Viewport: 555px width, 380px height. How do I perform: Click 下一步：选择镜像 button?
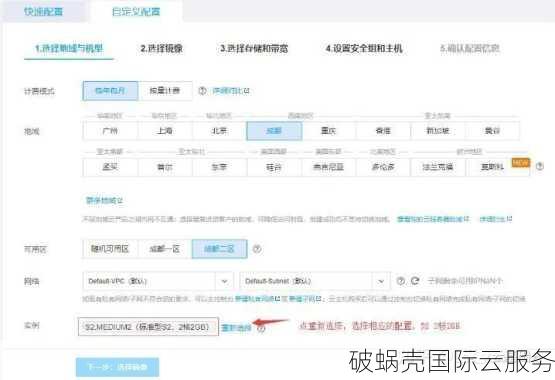pyautogui.click(x=118, y=367)
